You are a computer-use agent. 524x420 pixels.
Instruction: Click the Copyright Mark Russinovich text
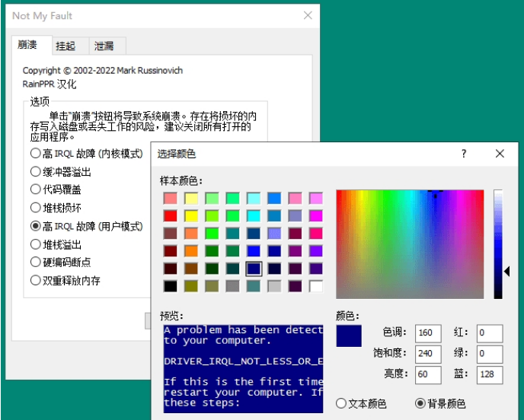103,71
